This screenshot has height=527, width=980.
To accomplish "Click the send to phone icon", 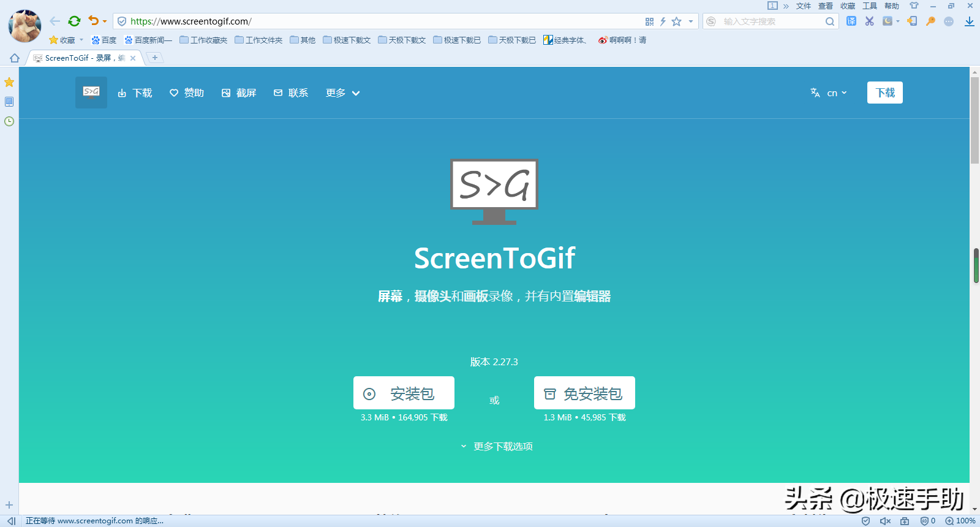I will [x=912, y=21].
